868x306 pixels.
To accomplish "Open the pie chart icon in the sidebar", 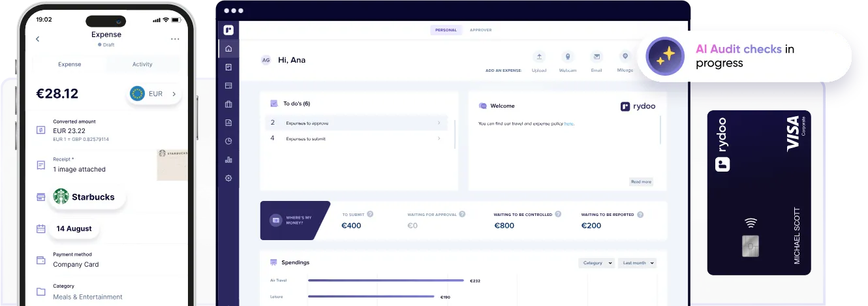I will click(x=228, y=141).
